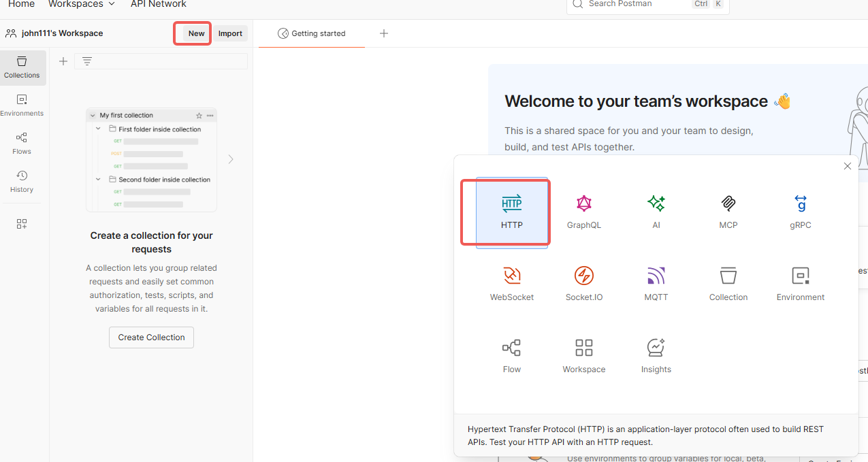Select the GraphQL request type
The image size is (868, 462).
[583, 212]
